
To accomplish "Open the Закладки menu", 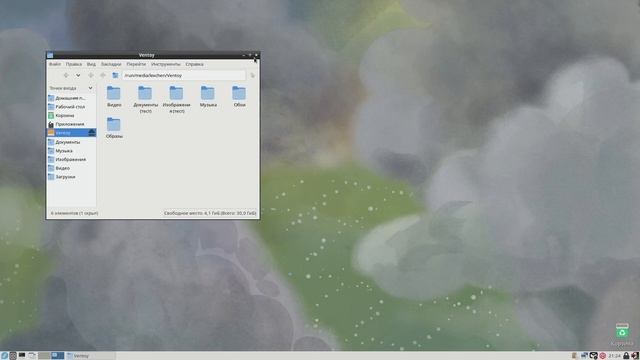I will (x=111, y=64).
